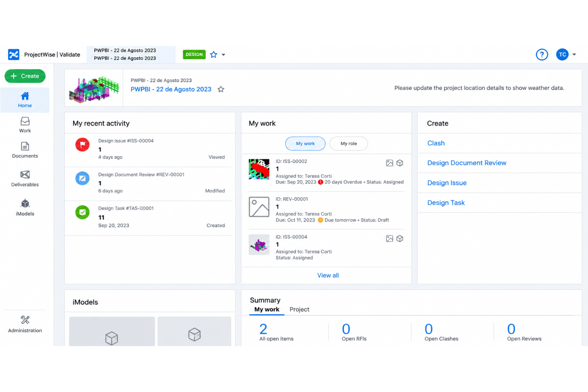Viewport: 588px width, 392px height.
Task: Switch to the Project summary tab
Action: [299, 309]
